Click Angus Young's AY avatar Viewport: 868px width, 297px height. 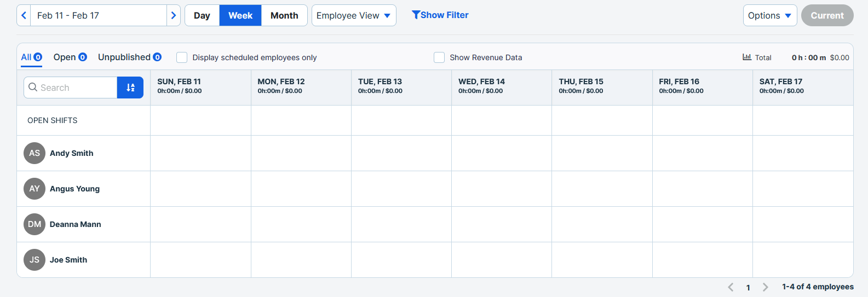(x=35, y=189)
